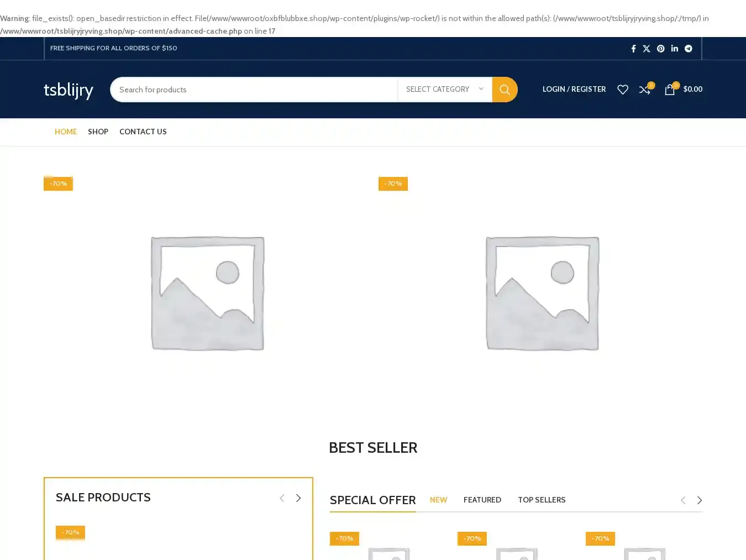Open the wishlist heart icon

(x=623, y=90)
